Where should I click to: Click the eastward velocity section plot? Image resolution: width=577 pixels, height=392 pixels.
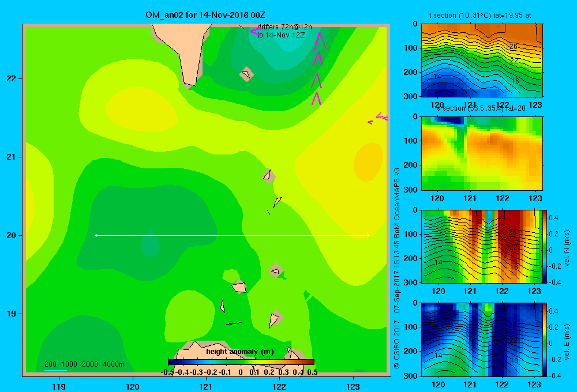tap(482, 340)
